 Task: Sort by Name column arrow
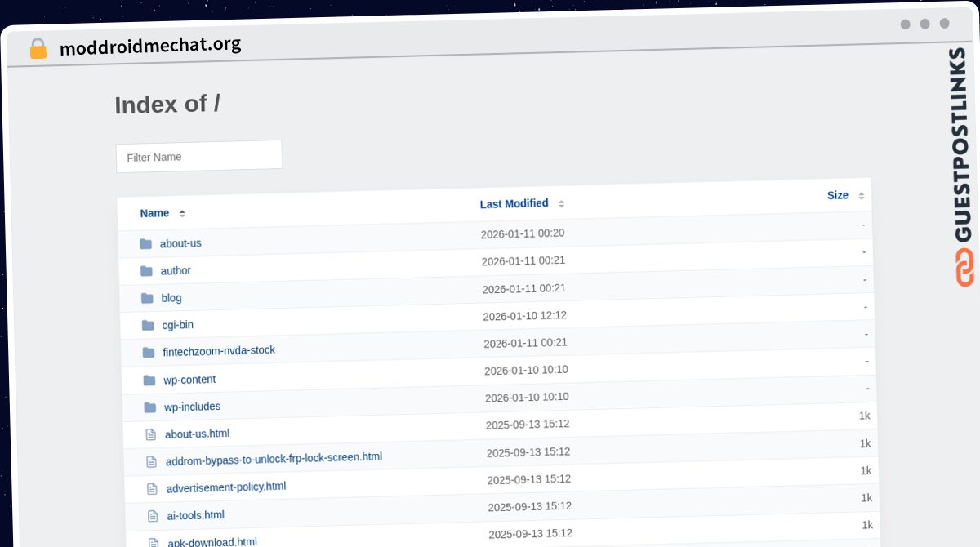point(182,213)
